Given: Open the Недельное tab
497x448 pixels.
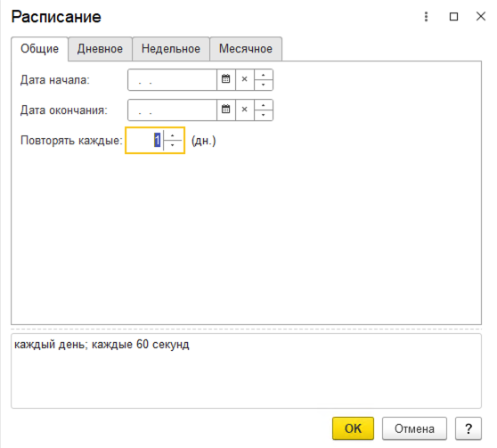Looking at the screenshot, I should pos(171,49).
